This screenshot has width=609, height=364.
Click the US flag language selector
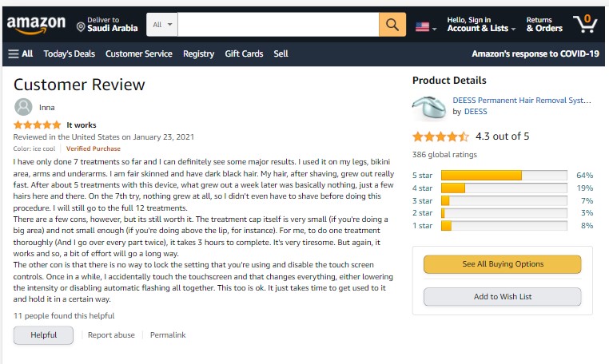[x=424, y=26]
